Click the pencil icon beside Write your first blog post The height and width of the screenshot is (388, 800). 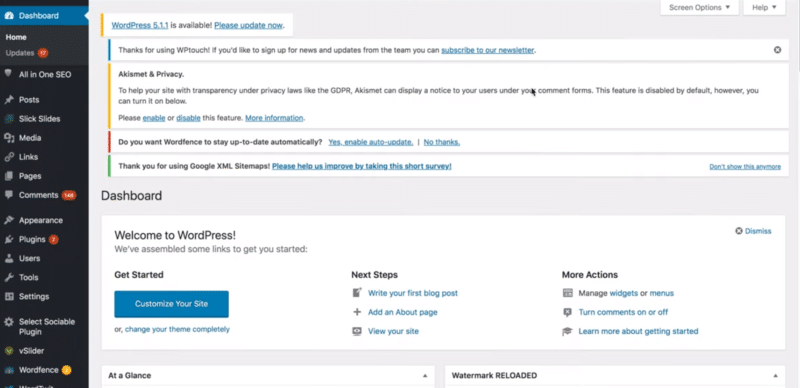357,293
